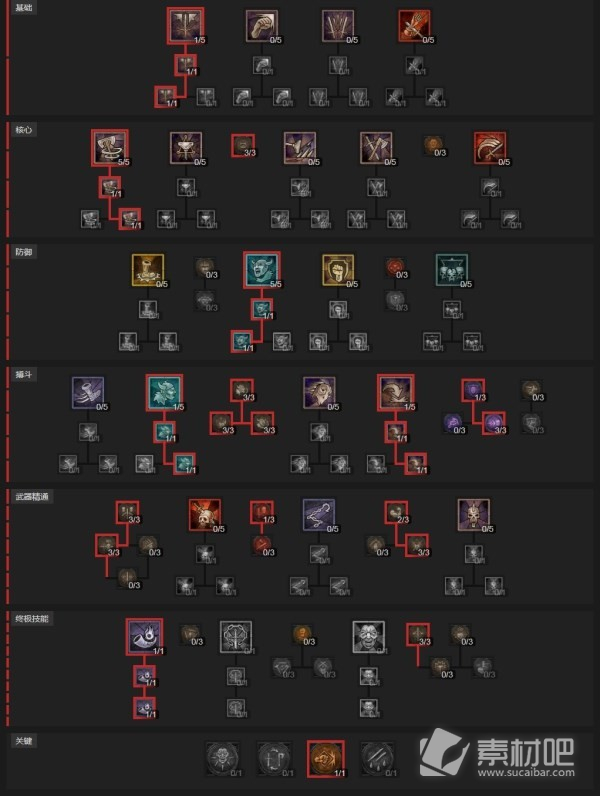The image size is (600, 796).
Task: Select the red Rend skill in 核心 section
Action: [490, 148]
